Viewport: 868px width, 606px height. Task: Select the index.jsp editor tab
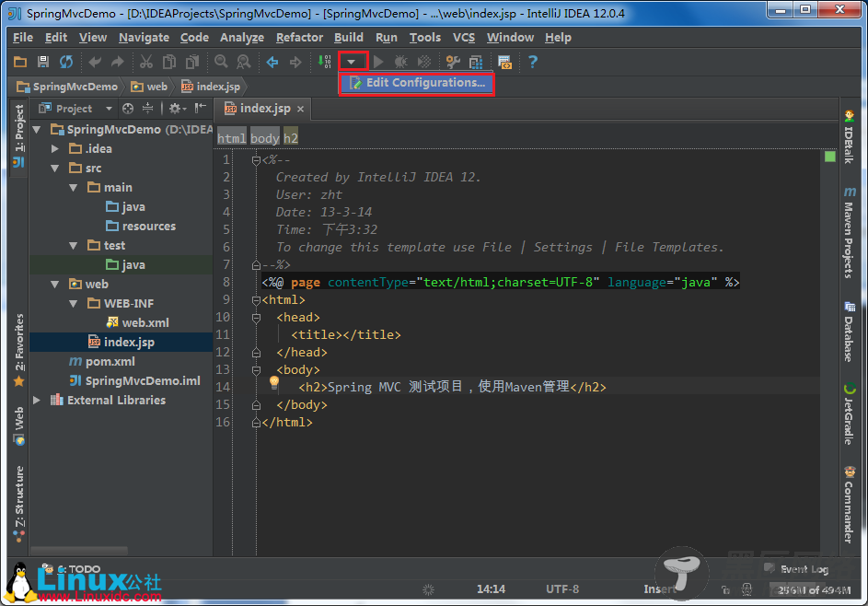click(263, 109)
